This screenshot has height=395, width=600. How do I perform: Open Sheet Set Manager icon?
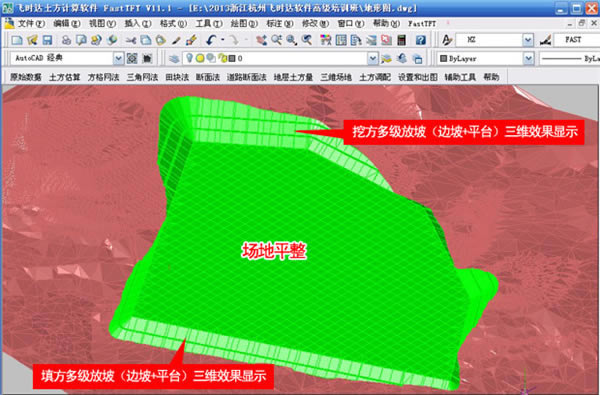click(371, 40)
